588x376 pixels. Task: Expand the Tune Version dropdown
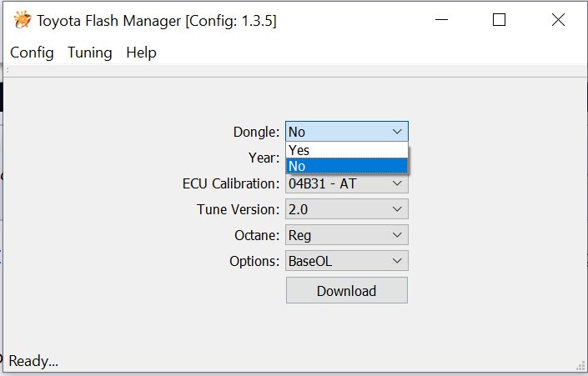[x=347, y=209]
